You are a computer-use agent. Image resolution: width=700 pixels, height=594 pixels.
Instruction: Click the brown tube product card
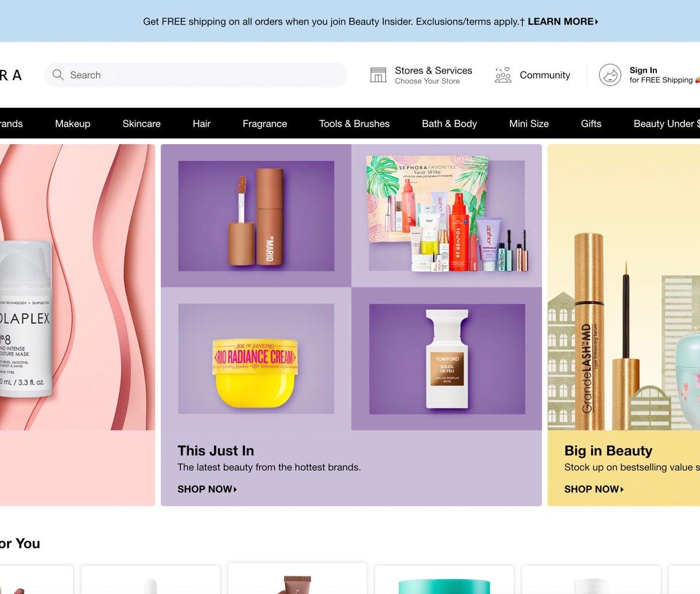[x=297, y=579]
